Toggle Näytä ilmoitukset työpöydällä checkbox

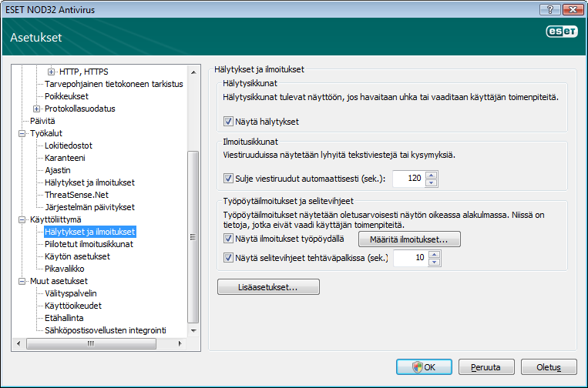coord(228,238)
